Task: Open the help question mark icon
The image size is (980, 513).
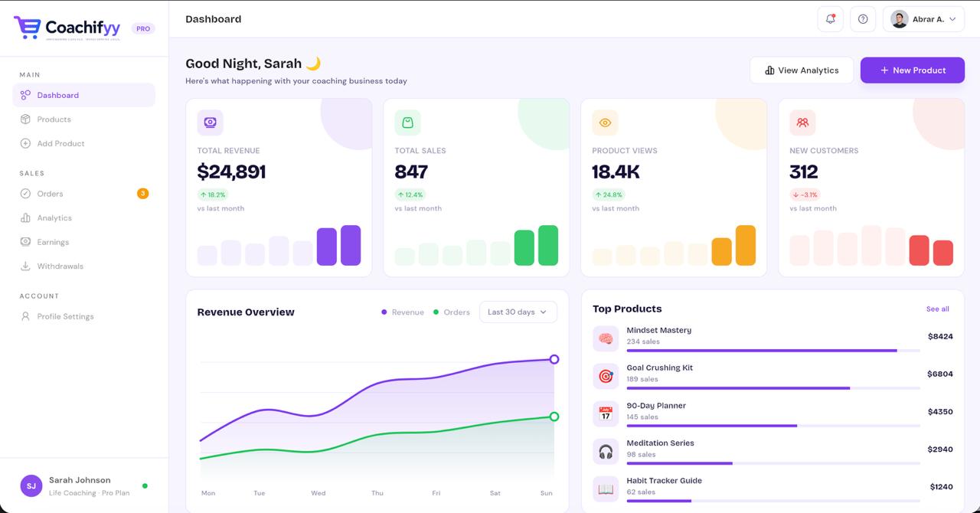Action: 863,19
